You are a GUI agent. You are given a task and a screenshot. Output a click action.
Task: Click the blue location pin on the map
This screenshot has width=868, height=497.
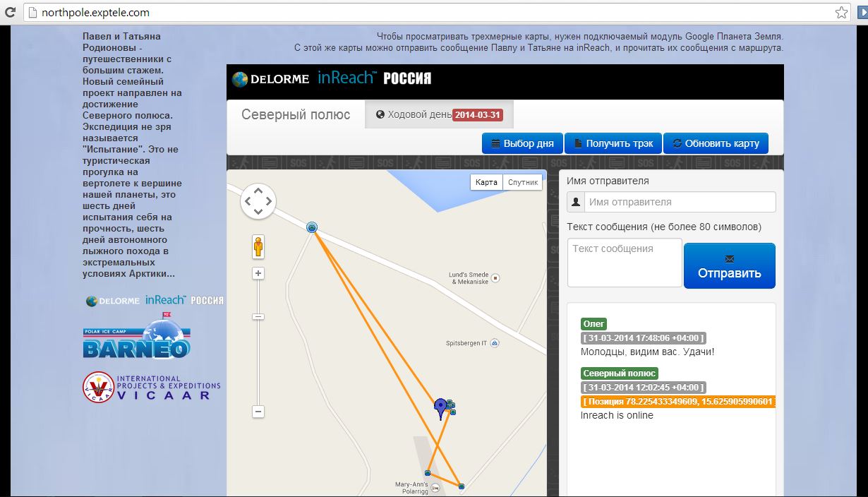click(441, 407)
